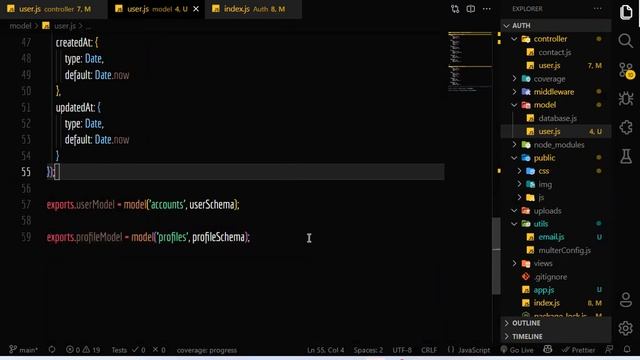The width and height of the screenshot is (640, 360).
Task: Open the Testing flask view
Action: [626, 156]
